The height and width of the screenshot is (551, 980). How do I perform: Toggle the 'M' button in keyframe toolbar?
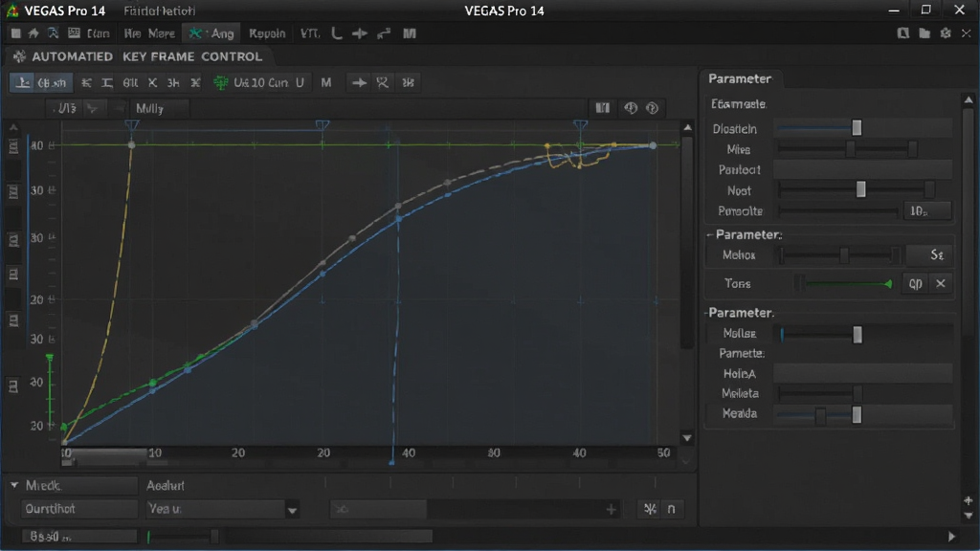326,82
